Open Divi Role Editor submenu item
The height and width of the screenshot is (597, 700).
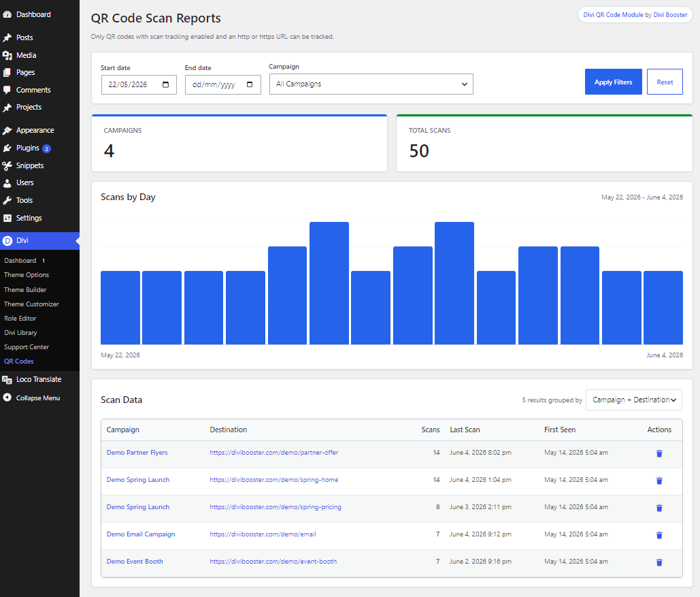tap(20, 318)
